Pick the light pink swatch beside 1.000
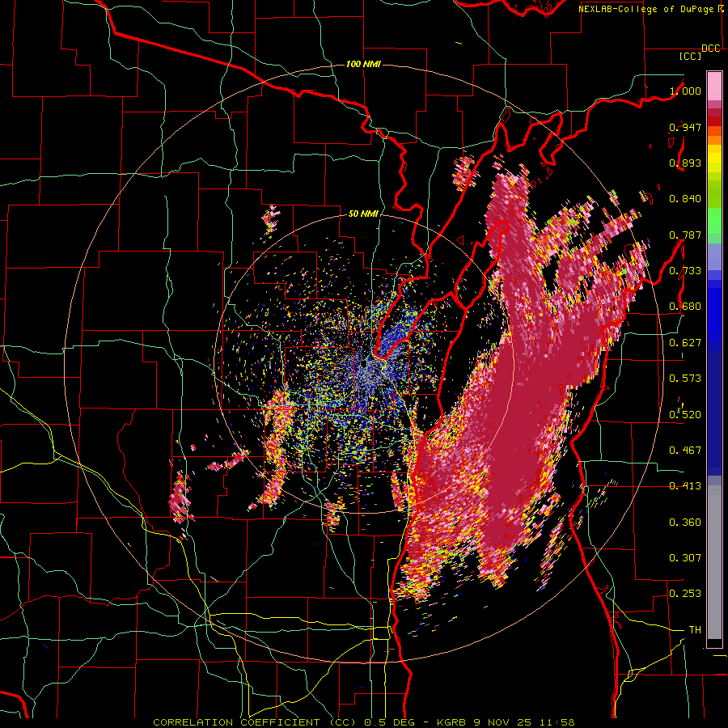The image size is (728, 728). pos(714,87)
